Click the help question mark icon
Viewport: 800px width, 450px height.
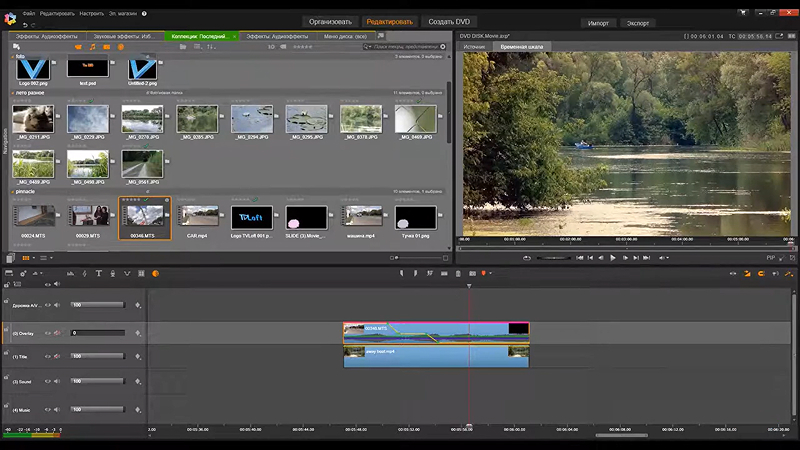click(x=144, y=14)
